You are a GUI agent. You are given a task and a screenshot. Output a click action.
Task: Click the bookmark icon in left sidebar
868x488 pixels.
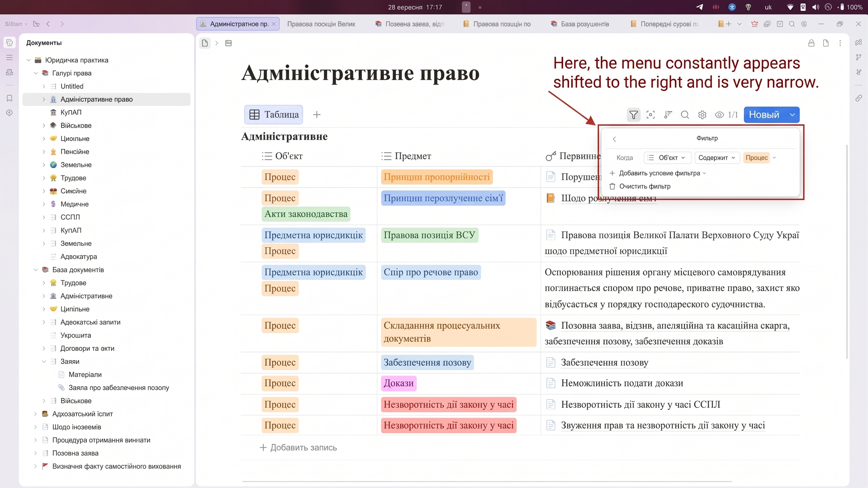pyautogui.click(x=10, y=98)
